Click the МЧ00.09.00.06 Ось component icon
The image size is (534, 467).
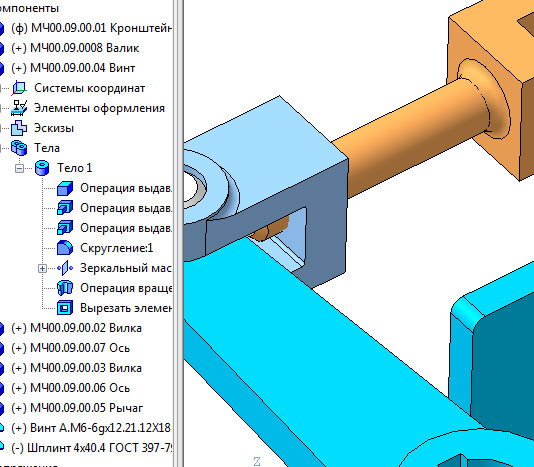(x=1, y=388)
